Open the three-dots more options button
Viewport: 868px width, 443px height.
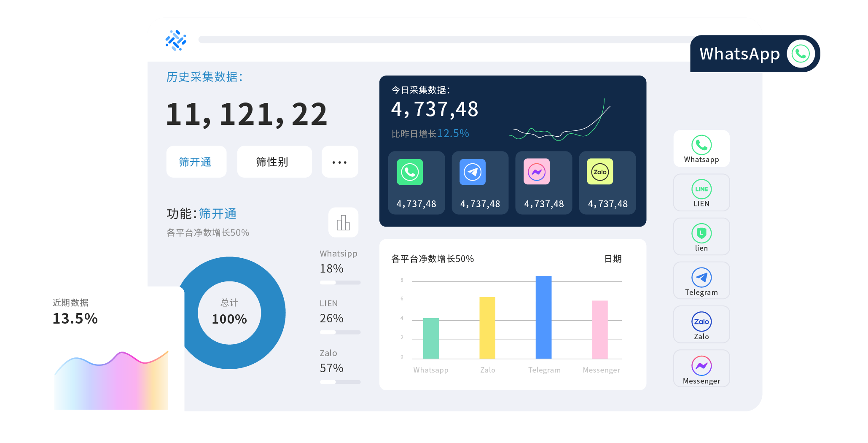point(340,162)
